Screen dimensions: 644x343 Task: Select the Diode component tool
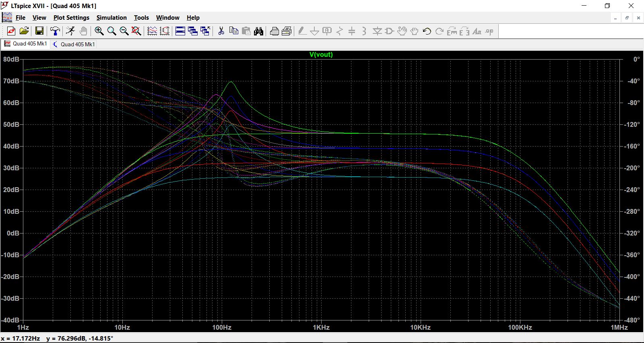377,31
